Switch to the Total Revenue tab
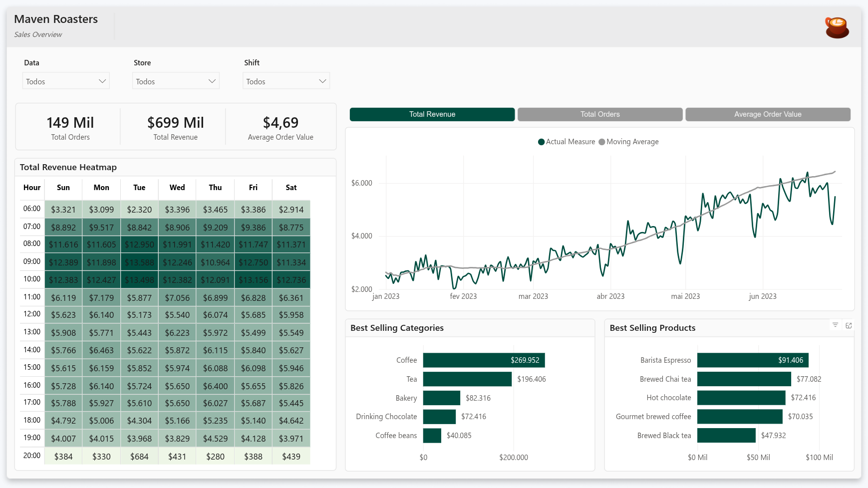The width and height of the screenshot is (868, 488). (x=432, y=114)
